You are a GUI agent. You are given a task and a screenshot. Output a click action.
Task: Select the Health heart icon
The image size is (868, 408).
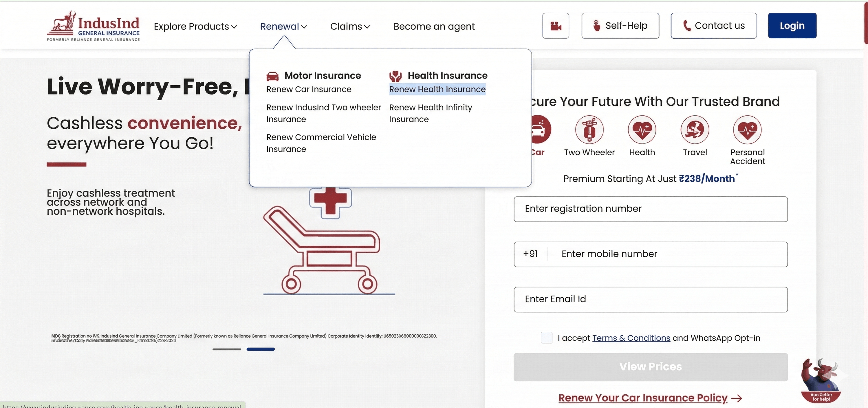[x=642, y=130]
